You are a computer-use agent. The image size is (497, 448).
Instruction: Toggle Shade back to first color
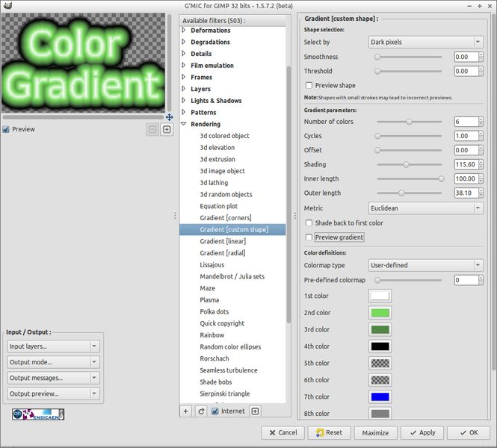(x=309, y=223)
